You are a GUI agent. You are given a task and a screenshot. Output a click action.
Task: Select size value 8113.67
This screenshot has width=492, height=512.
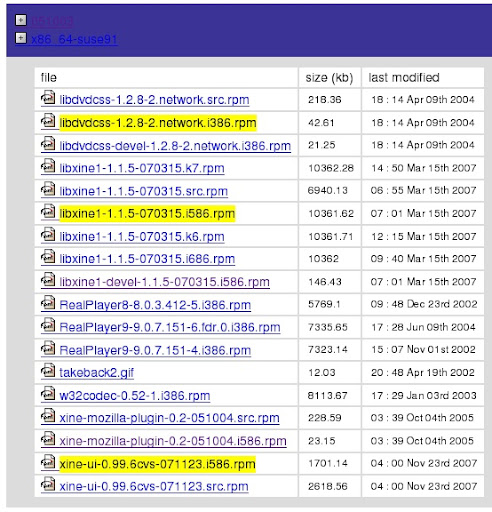tap(327, 396)
